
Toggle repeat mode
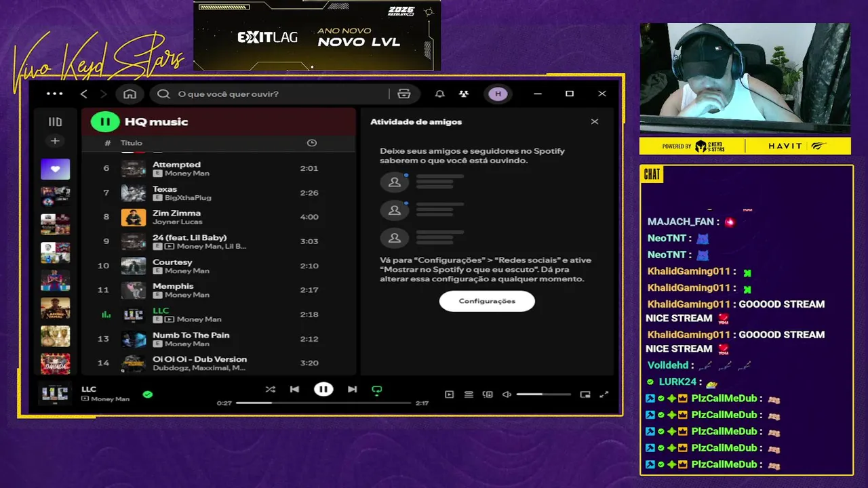point(377,390)
